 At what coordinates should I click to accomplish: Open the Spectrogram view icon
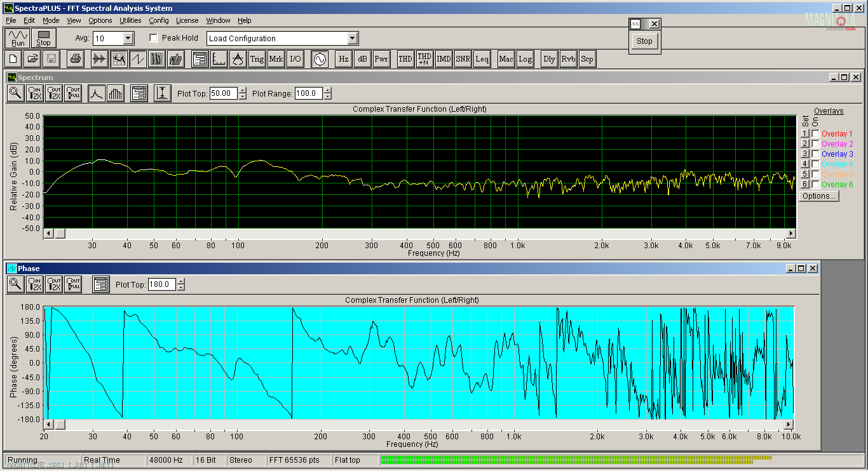[156, 59]
